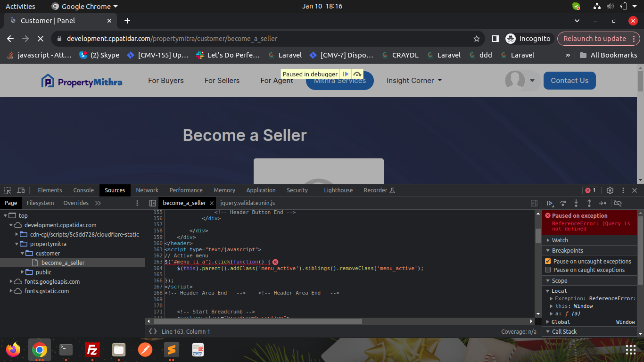Click the Contact Us button
Viewport: 644px width, 362px height.
coord(569,81)
